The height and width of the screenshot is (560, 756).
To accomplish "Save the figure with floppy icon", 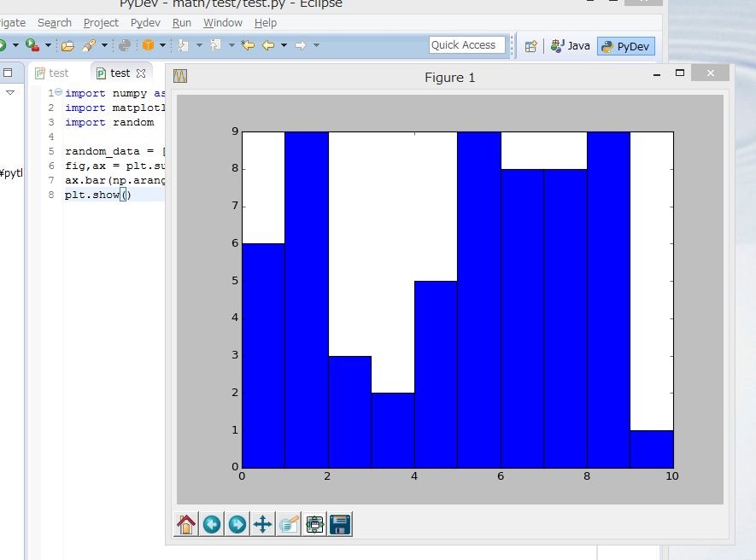I will click(340, 524).
